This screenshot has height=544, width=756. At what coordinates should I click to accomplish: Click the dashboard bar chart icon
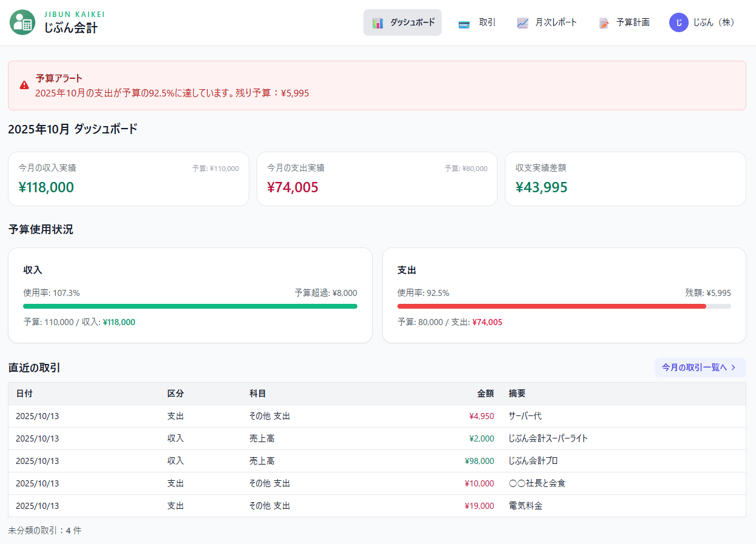pyautogui.click(x=378, y=23)
